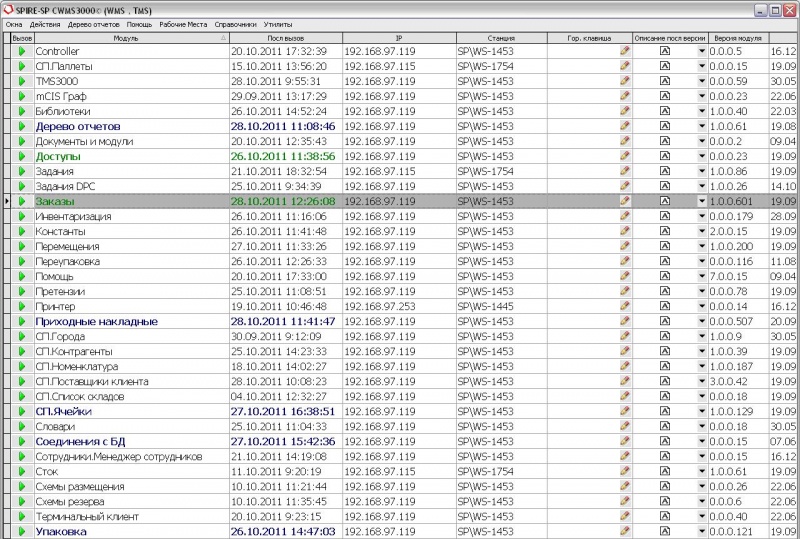
Task: Expand description dropdown in the Controller row
Action: (701, 51)
